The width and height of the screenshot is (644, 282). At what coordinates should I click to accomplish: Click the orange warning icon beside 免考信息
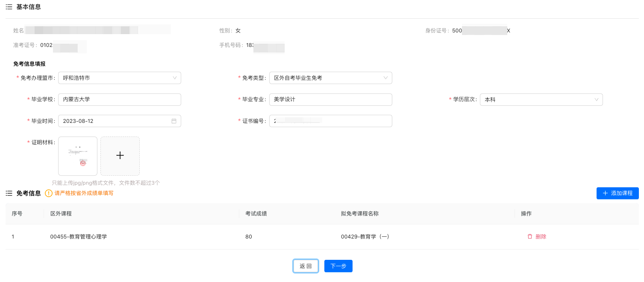49,193
